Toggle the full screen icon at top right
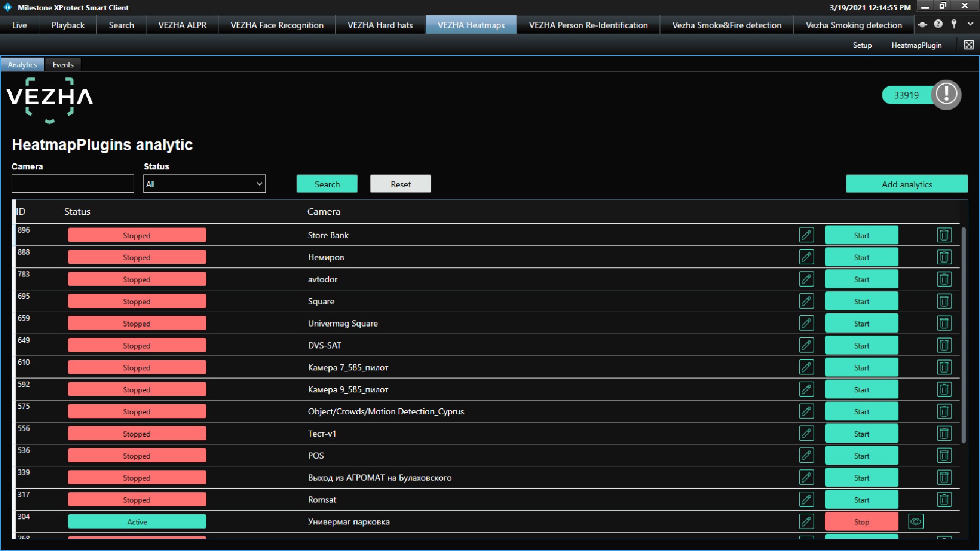This screenshot has width=980, height=551. [x=969, y=45]
